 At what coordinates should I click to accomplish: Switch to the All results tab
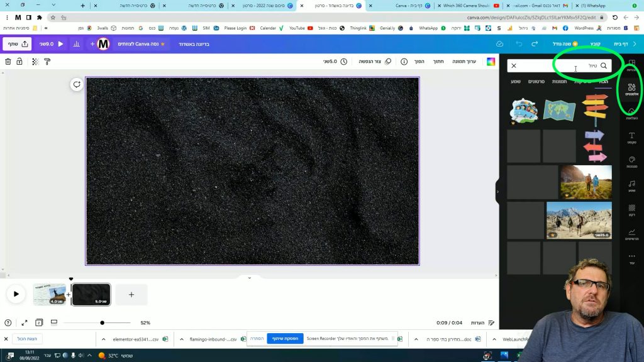pyautogui.click(x=603, y=82)
